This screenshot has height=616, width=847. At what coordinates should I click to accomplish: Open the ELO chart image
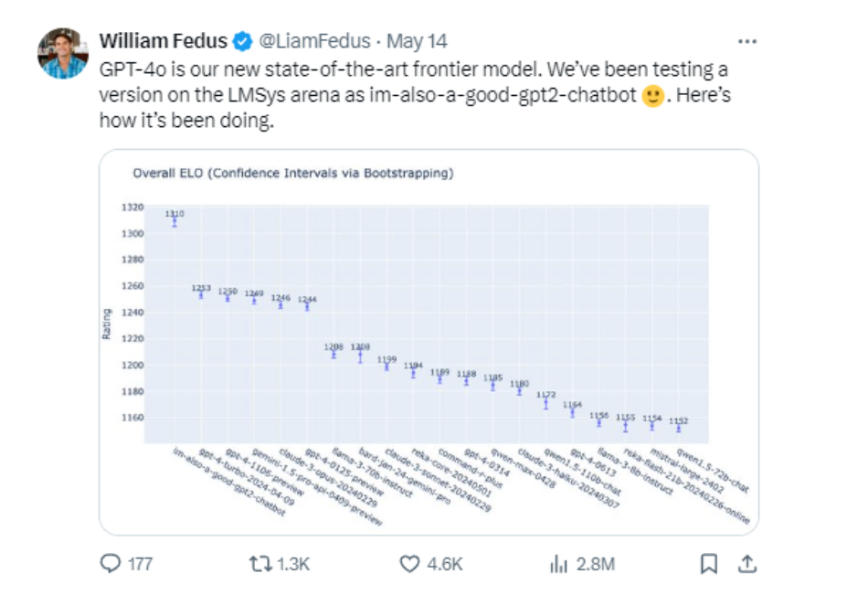pos(429,343)
